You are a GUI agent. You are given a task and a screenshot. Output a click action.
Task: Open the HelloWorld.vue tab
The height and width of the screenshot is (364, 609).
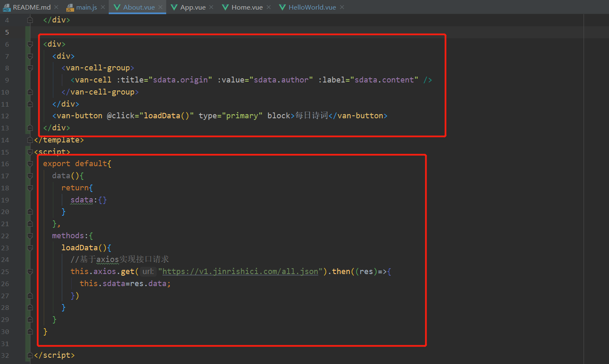[312, 7]
